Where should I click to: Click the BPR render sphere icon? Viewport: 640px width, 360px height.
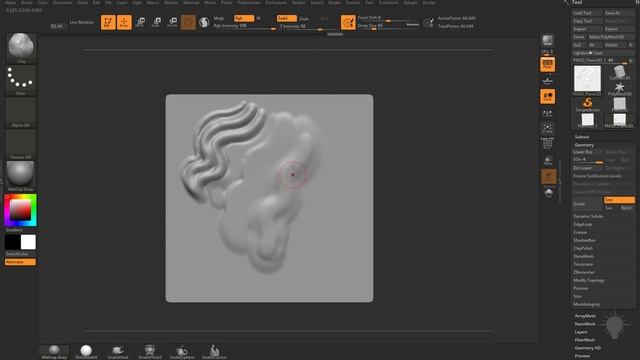coord(547,40)
